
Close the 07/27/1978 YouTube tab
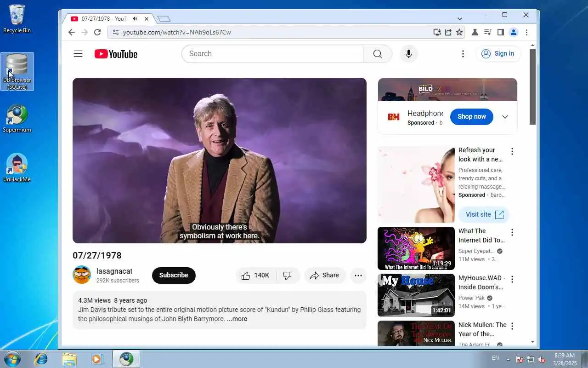pyautogui.click(x=147, y=19)
